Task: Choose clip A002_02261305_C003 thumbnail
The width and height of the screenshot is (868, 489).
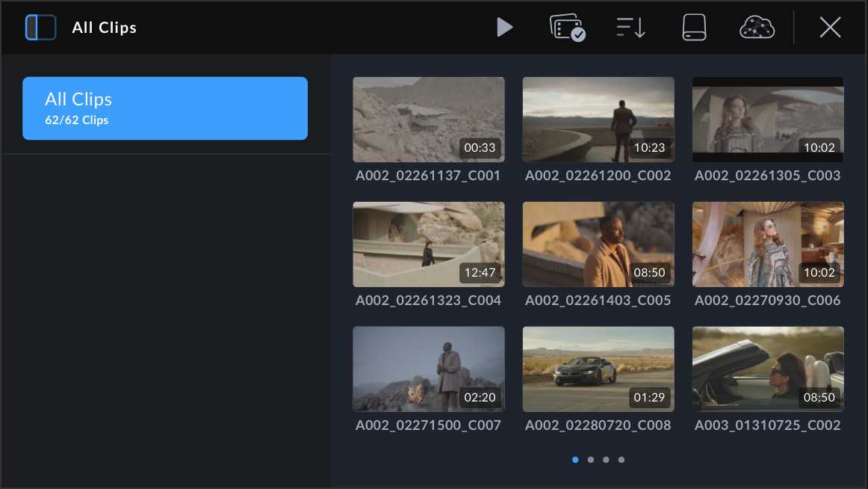Action: click(x=767, y=120)
